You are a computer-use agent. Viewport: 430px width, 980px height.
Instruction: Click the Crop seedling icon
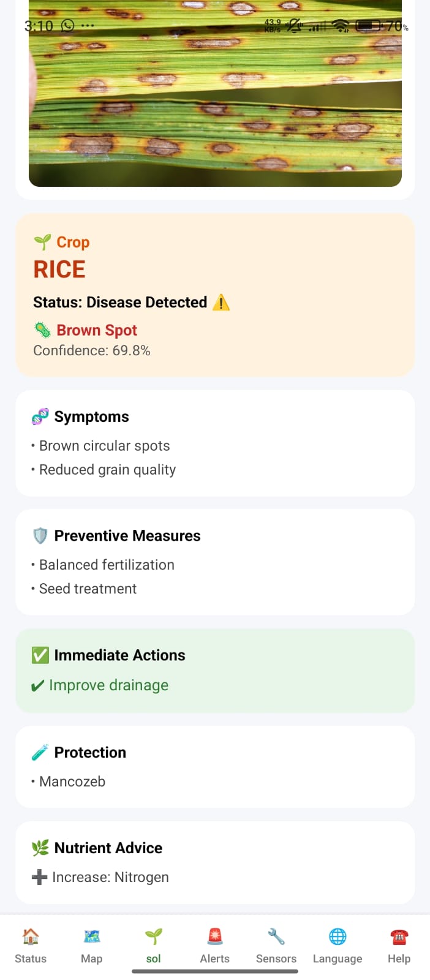tap(42, 242)
